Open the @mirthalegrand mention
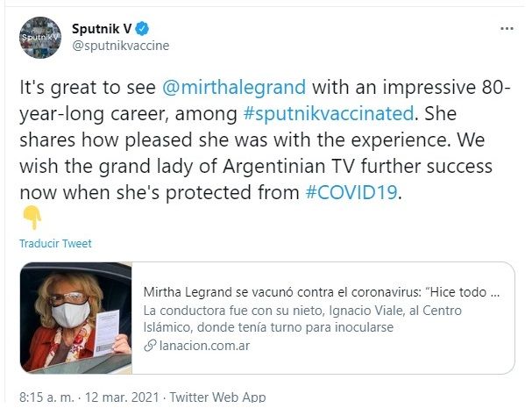The height and width of the screenshot is (408, 532). (234, 88)
